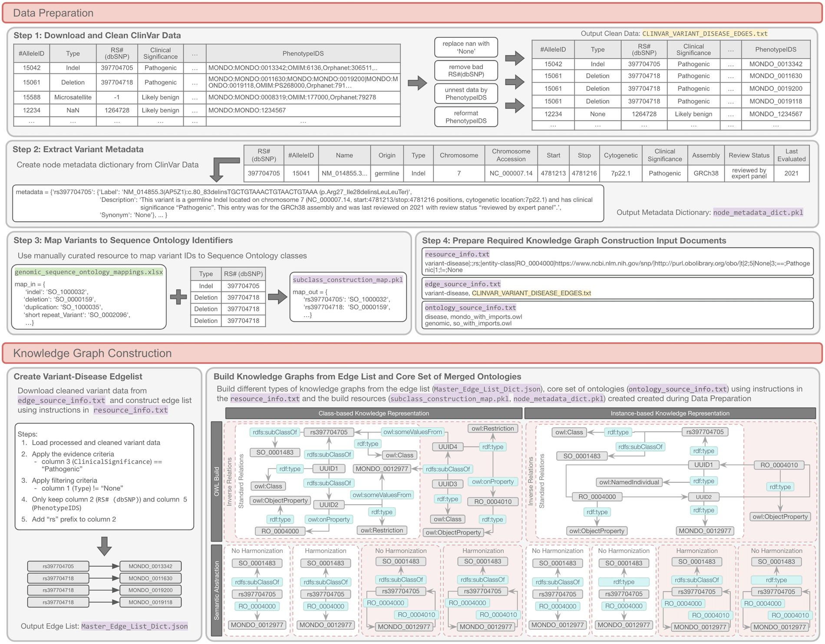Click the arrow right of the raw ClinVar table
The height and width of the screenshot is (644, 825).
coord(417,83)
